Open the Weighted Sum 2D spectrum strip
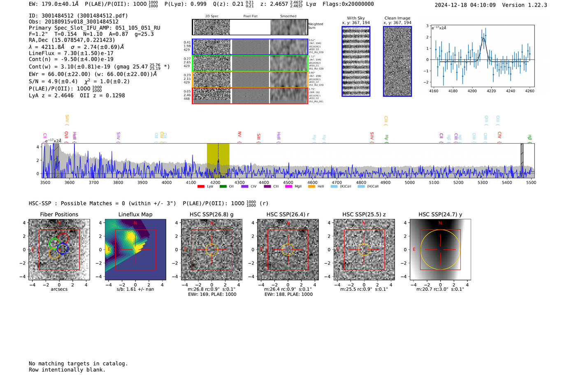 250,27
